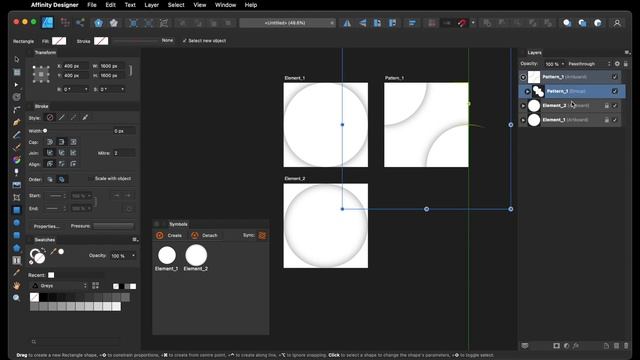Toggle visibility of Element_2 layer
640x360 pixels.
point(615,106)
